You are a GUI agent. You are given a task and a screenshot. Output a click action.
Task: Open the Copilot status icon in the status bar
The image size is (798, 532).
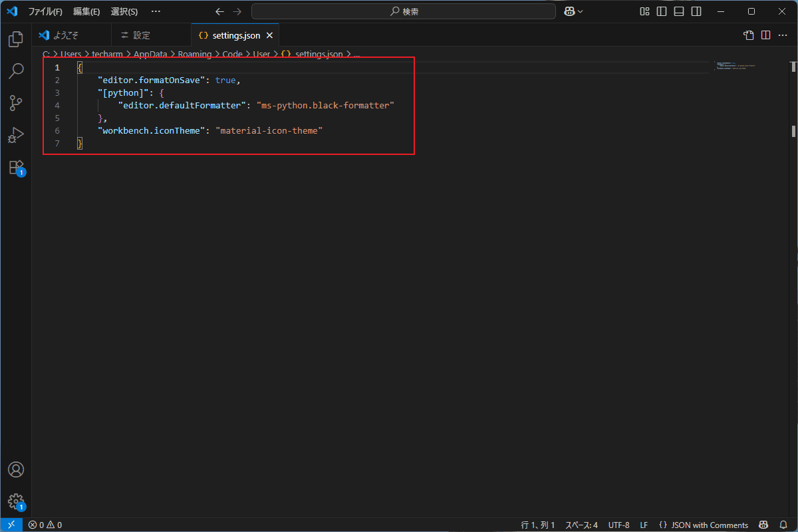pyautogui.click(x=764, y=525)
